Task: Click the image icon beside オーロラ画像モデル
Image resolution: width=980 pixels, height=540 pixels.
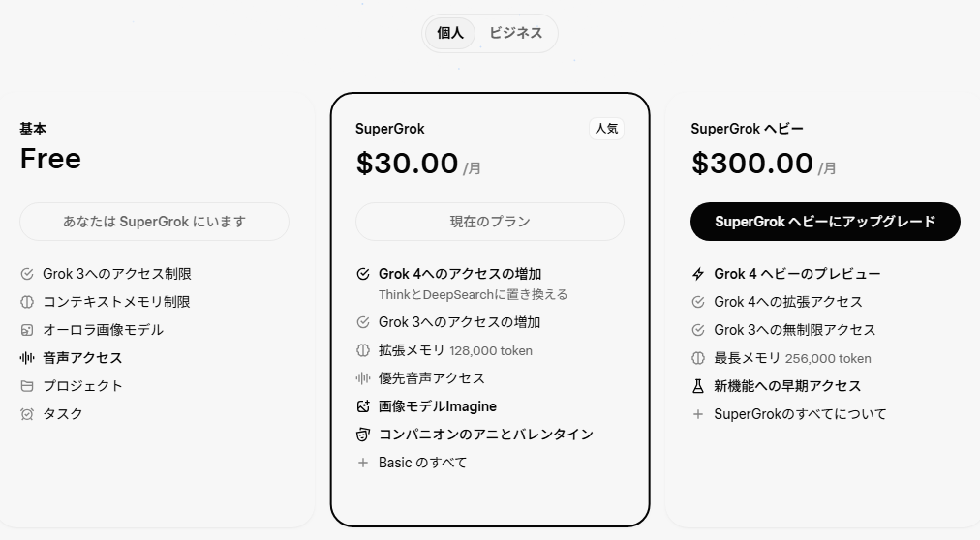Action: [27, 330]
